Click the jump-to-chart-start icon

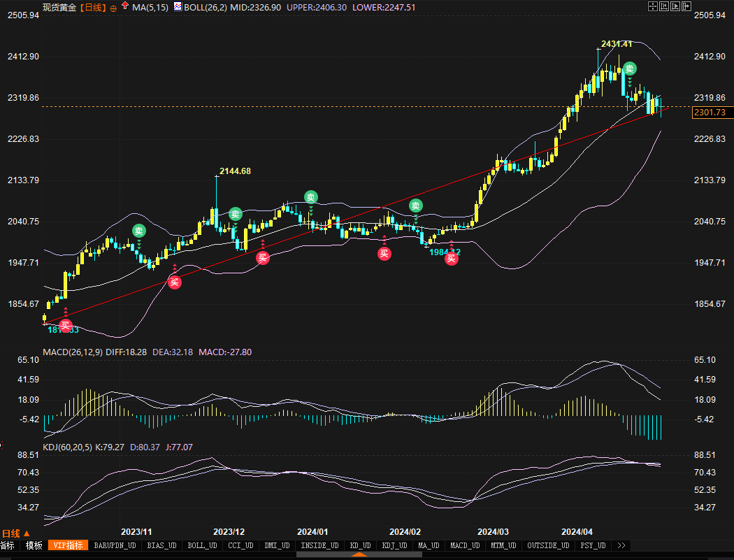pyautogui.click(x=664, y=6)
